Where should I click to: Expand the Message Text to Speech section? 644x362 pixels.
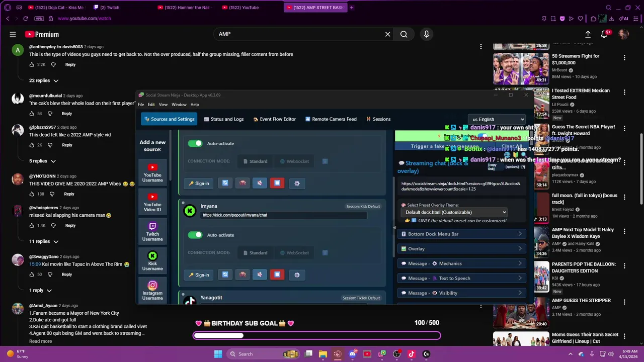(461, 278)
